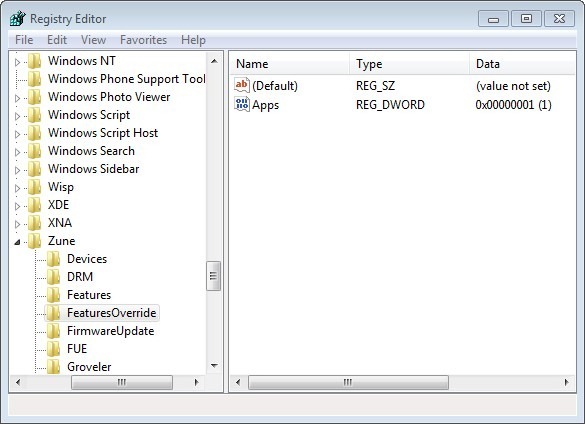585x424 pixels.
Task: Expand the Windows NT key
Action: coord(17,62)
